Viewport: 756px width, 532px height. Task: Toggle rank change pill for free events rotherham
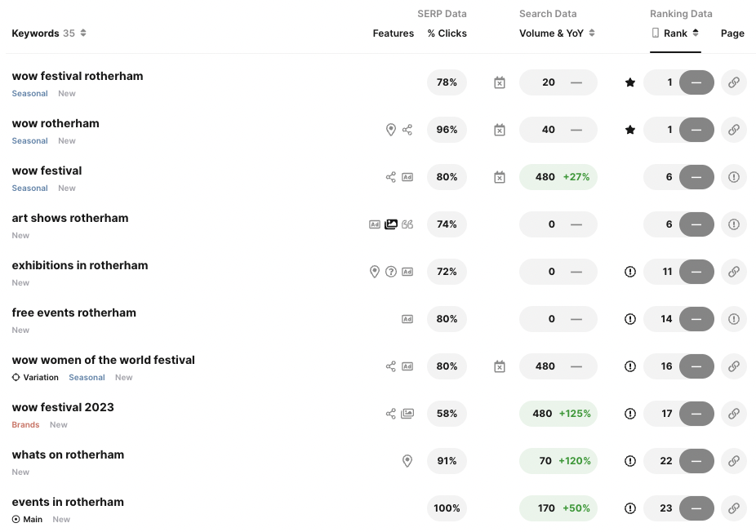pyautogui.click(x=696, y=319)
